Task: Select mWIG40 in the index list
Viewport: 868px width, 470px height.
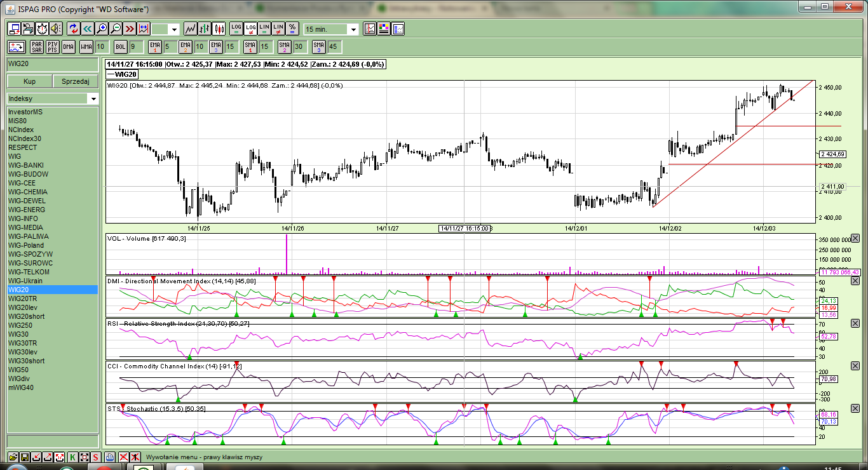Action: pos(21,387)
